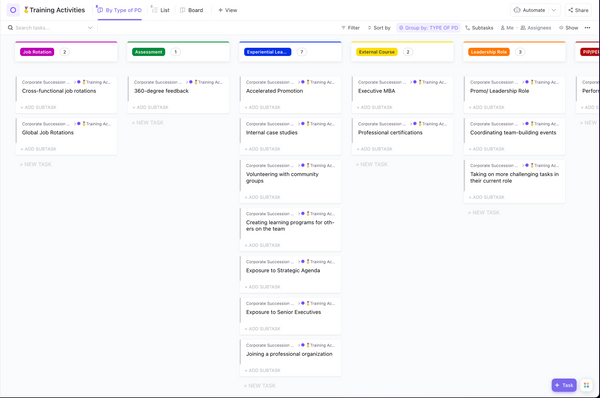Add new task under Assessment column

148,122
